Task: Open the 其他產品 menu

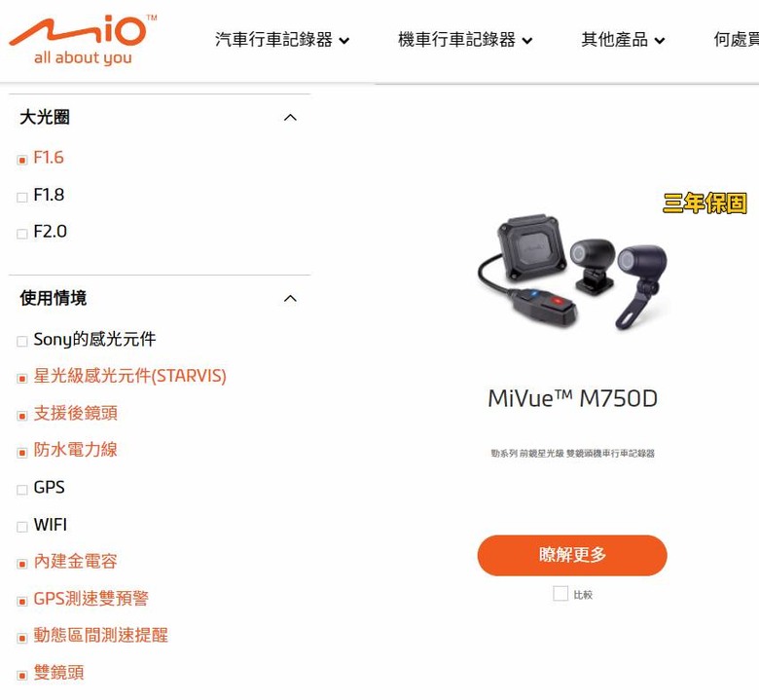Action: (x=623, y=40)
